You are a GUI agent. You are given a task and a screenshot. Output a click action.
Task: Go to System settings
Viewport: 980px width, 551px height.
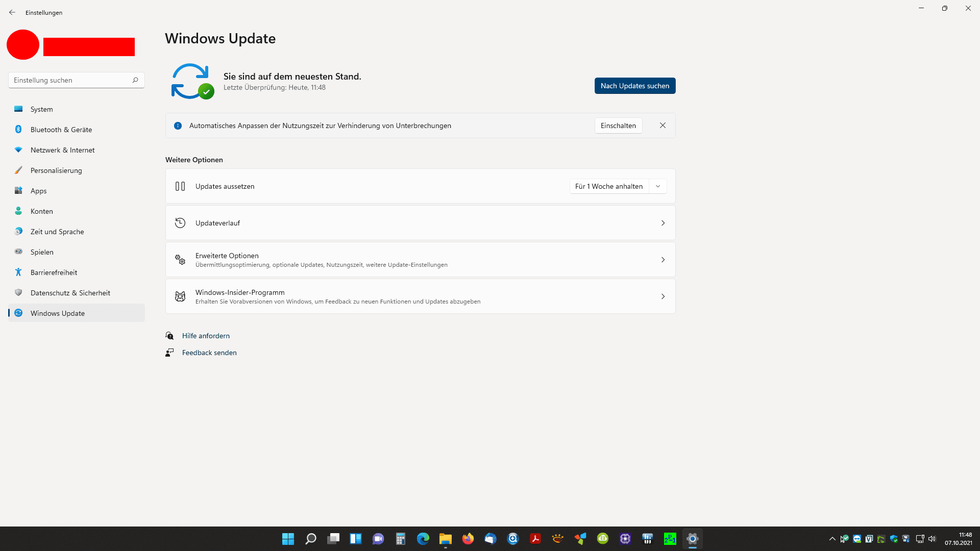point(77,109)
